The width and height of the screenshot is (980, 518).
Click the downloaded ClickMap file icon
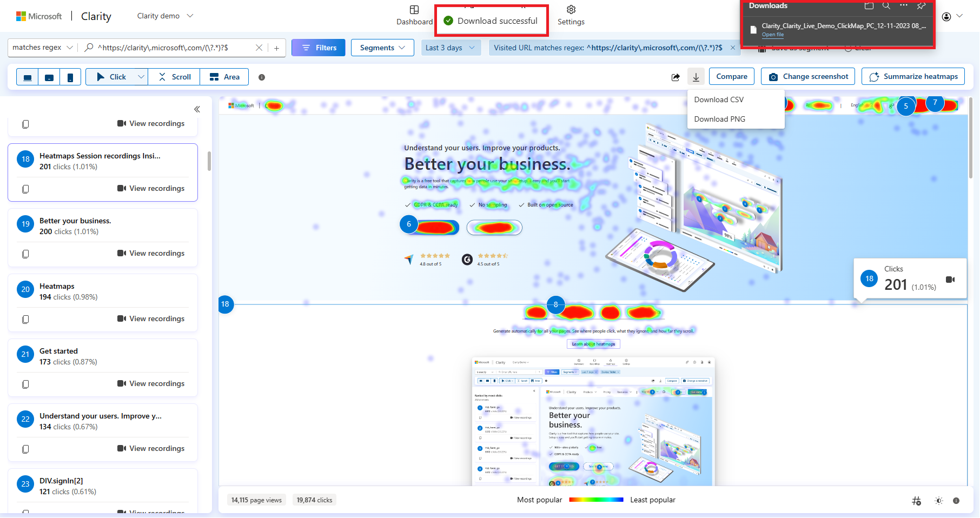pyautogui.click(x=753, y=30)
